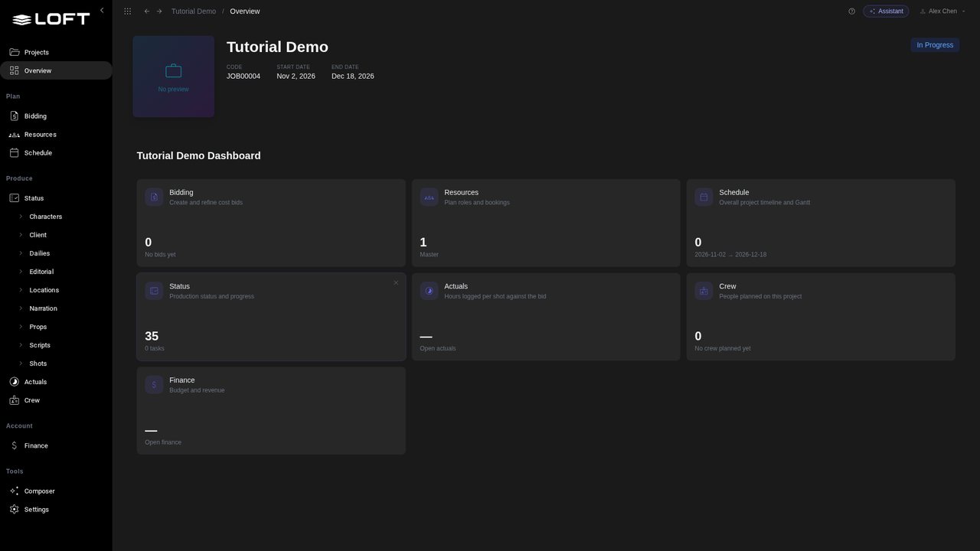Screen dimensions: 980x551
Task: Click the Status card icon
Action: (x=154, y=291)
